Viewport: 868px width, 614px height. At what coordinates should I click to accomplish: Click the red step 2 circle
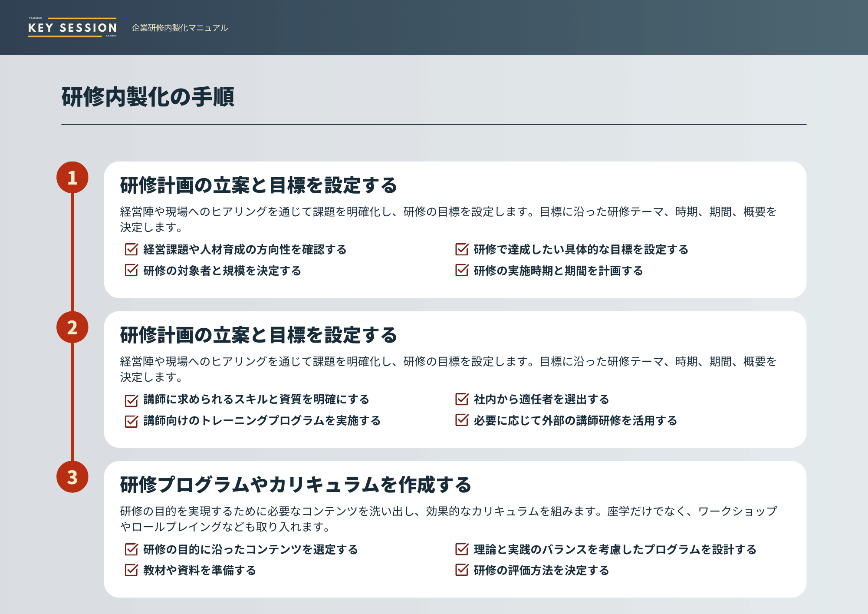(x=72, y=327)
